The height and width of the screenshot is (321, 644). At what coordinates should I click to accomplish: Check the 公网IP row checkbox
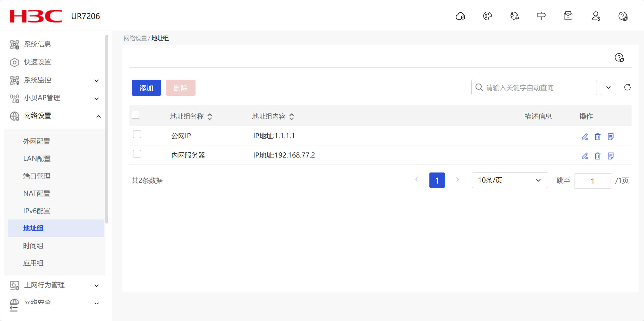137,134
